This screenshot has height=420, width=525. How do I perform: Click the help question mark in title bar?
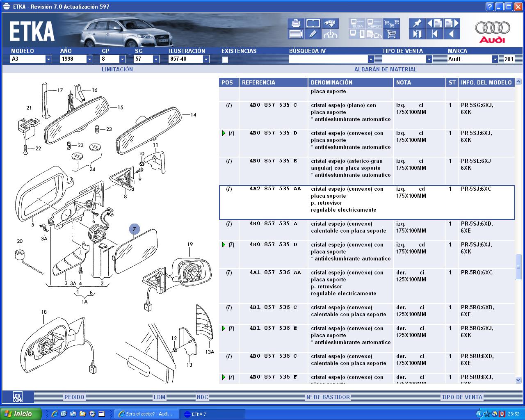click(x=490, y=7)
